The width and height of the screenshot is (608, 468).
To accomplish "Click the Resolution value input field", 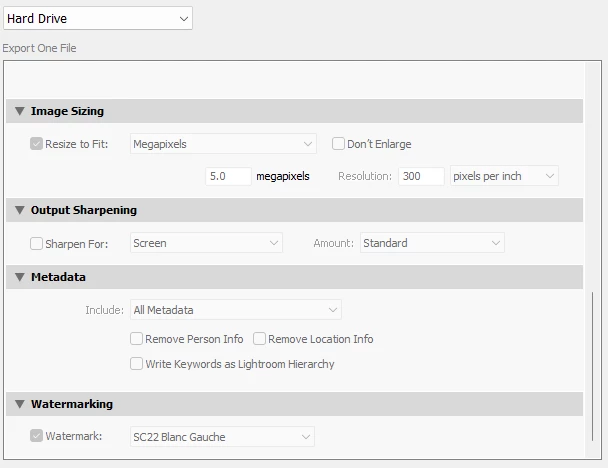I will [421, 176].
